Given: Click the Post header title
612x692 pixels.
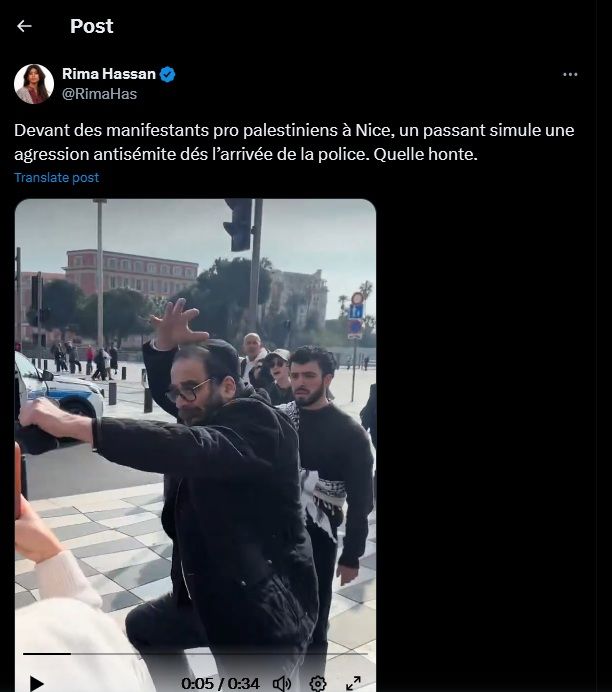Looking at the screenshot, I should pos(92,26).
